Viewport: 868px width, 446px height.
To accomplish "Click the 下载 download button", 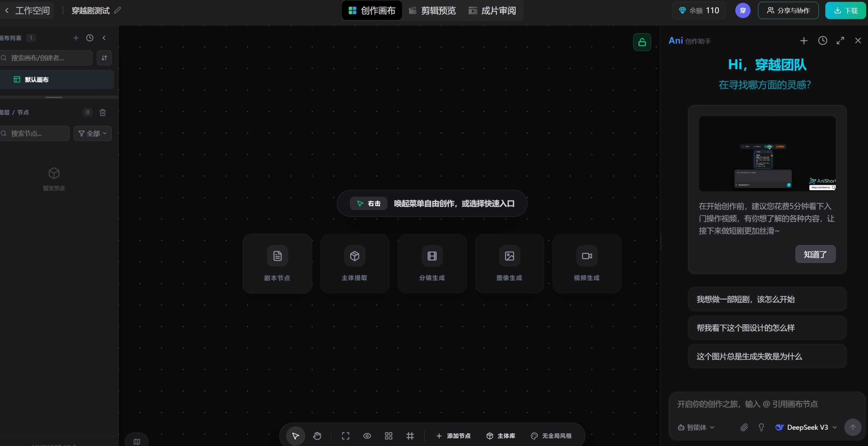I will tap(845, 10).
